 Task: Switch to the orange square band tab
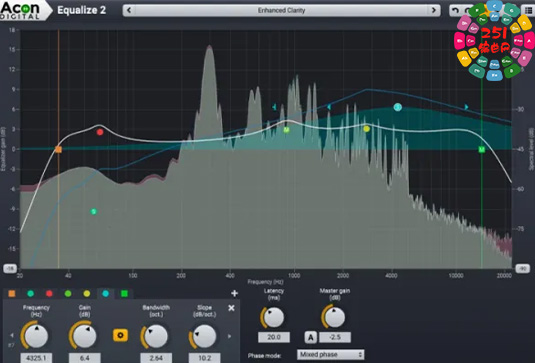point(12,293)
